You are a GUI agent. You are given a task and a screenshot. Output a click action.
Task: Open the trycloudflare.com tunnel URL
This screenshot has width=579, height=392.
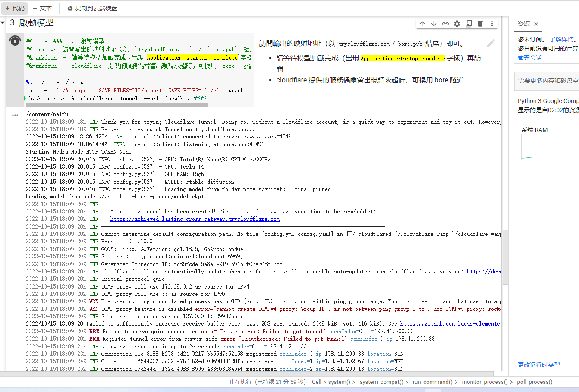click(x=195, y=219)
